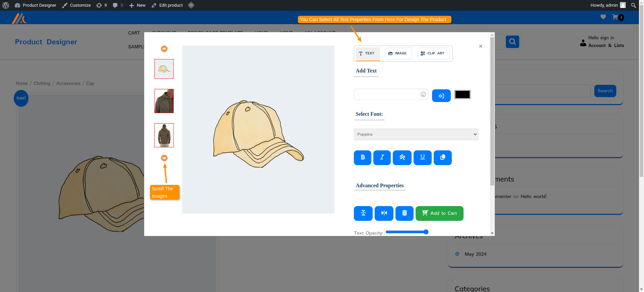Screen dimensions: 644x292
Task: Click the cap on design canvas
Action: click(258, 134)
